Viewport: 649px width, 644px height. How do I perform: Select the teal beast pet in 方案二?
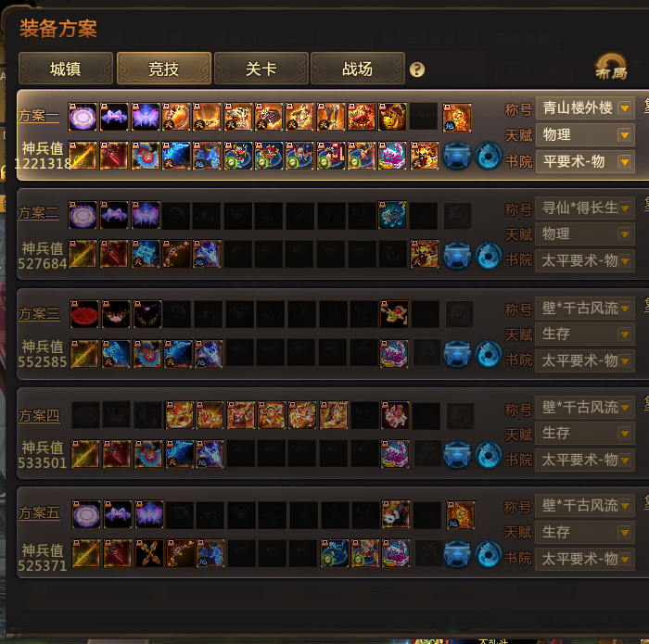coord(392,215)
